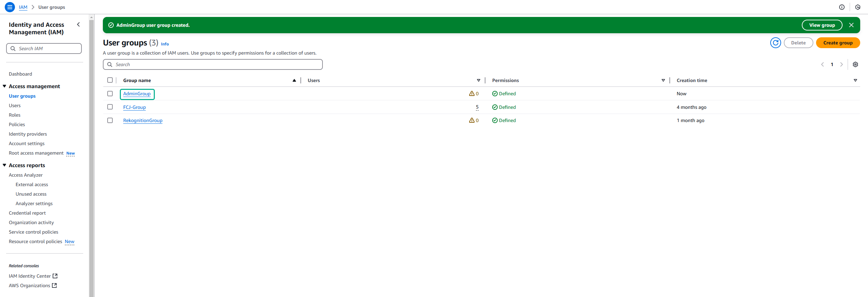Click the external link icon beside AWS Organizations
The height and width of the screenshot is (297, 868).
[x=54, y=285]
